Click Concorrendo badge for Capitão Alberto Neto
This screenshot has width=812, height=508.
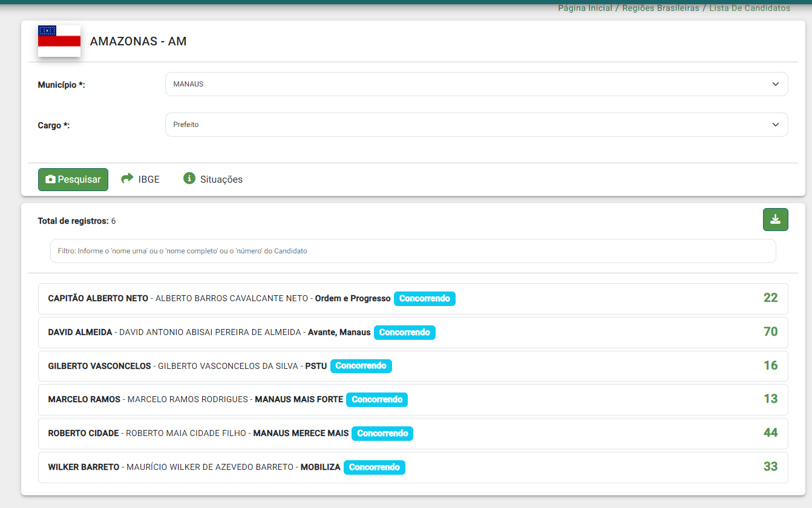pos(425,299)
